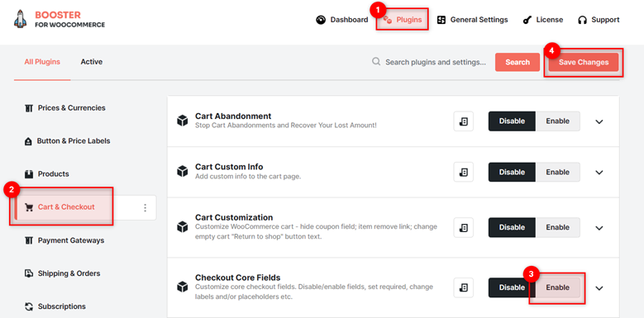Click the search magnifier icon
Screen dimensions: 644x318
pyautogui.click(x=376, y=62)
